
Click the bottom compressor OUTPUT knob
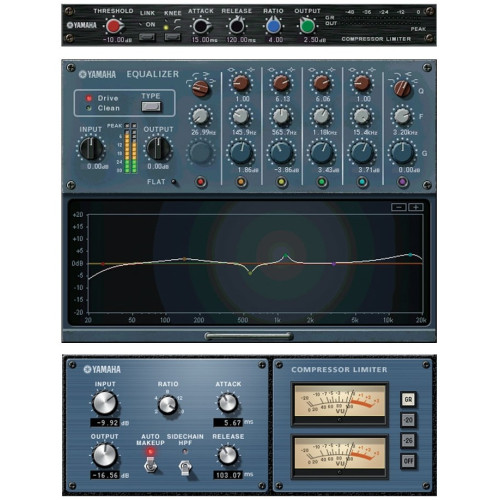pos(105,455)
